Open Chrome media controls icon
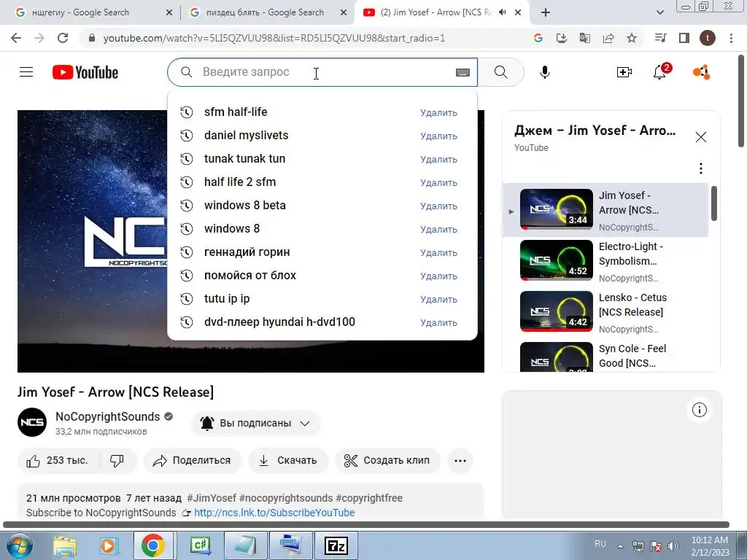This screenshot has width=747, height=560. point(660,38)
